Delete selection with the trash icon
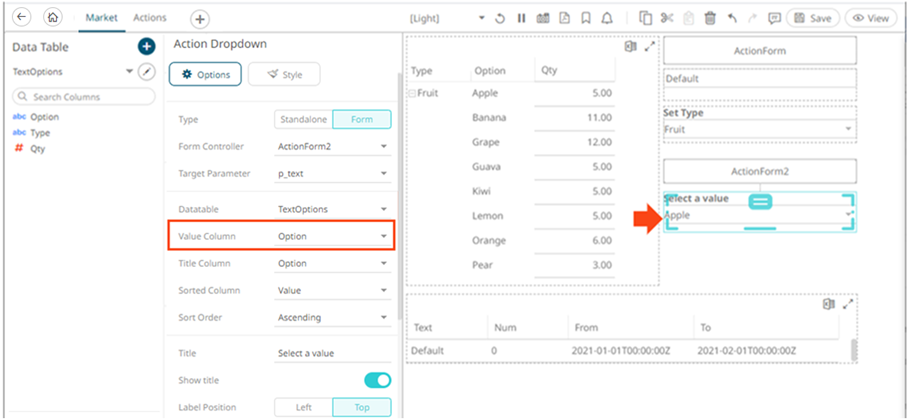Image resolution: width=908 pixels, height=419 pixels. [710, 18]
